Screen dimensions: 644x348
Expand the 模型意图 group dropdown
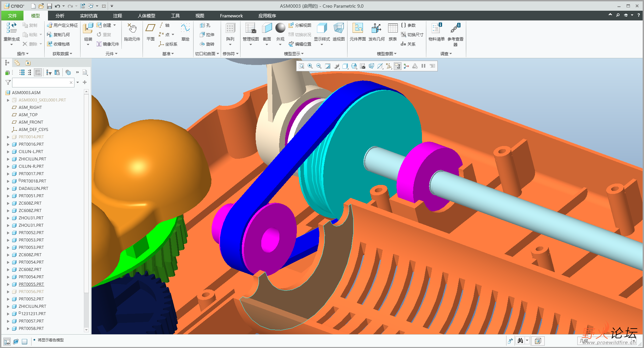[387, 54]
